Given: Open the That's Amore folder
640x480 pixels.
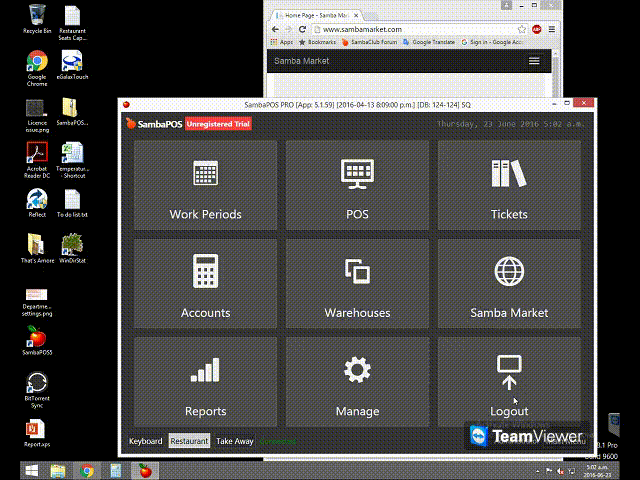Looking at the screenshot, I should click(x=37, y=248).
